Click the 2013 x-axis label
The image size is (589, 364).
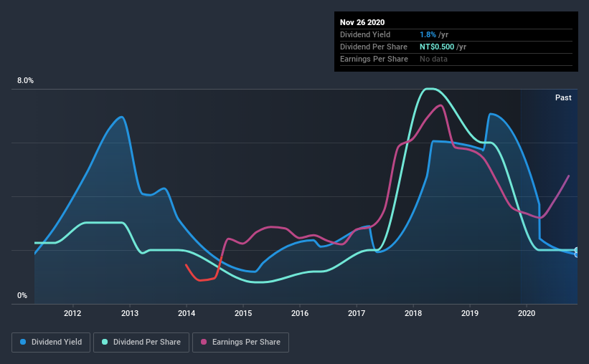(130, 313)
